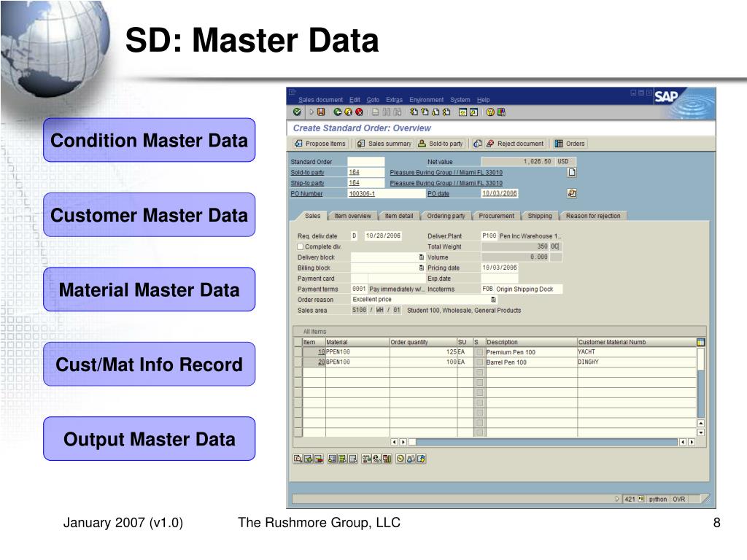Click the Sales summary button
This screenshot has height=560, width=747.
coord(384,144)
